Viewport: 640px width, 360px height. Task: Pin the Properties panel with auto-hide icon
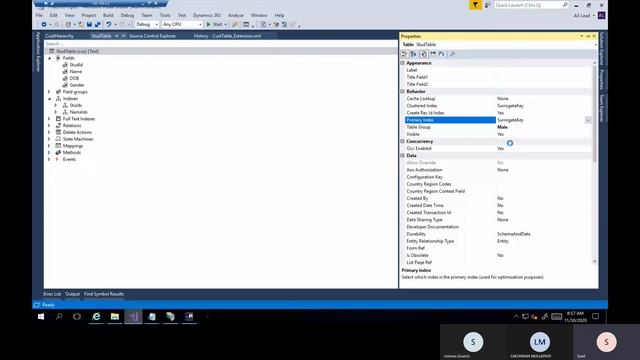pyautogui.click(x=588, y=36)
